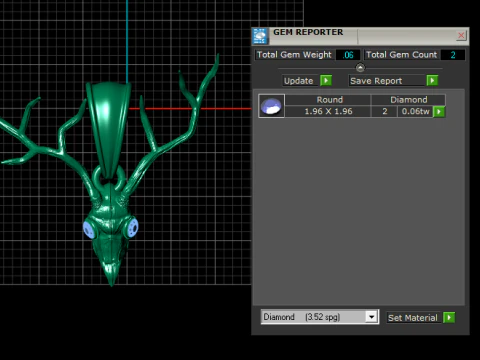The image size is (480, 360).
Task: Select the 'Round' cell in gem table
Action: (328, 100)
